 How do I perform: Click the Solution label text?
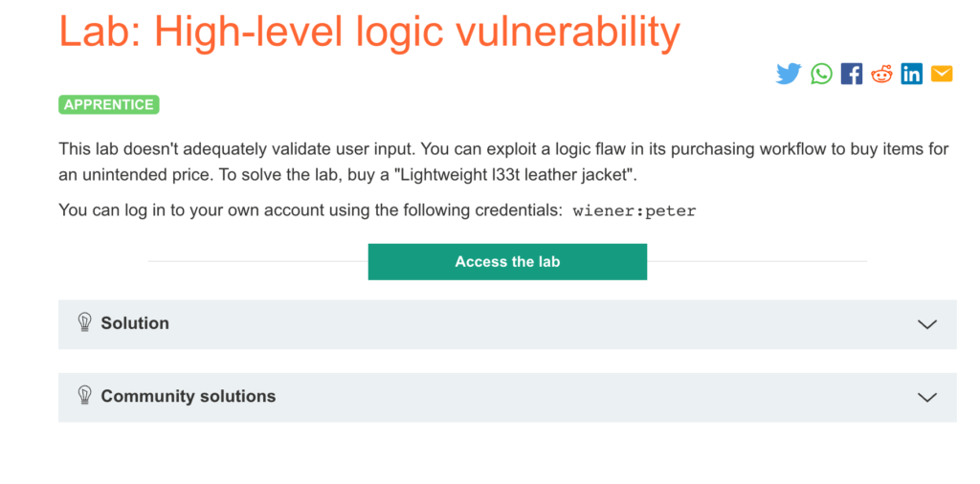[135, 323]
